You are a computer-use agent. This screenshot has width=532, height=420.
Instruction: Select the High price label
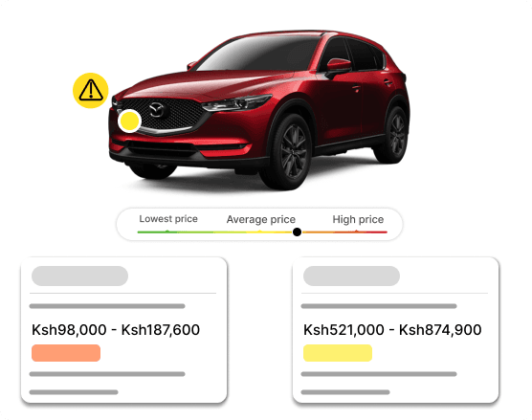(358, 219)
